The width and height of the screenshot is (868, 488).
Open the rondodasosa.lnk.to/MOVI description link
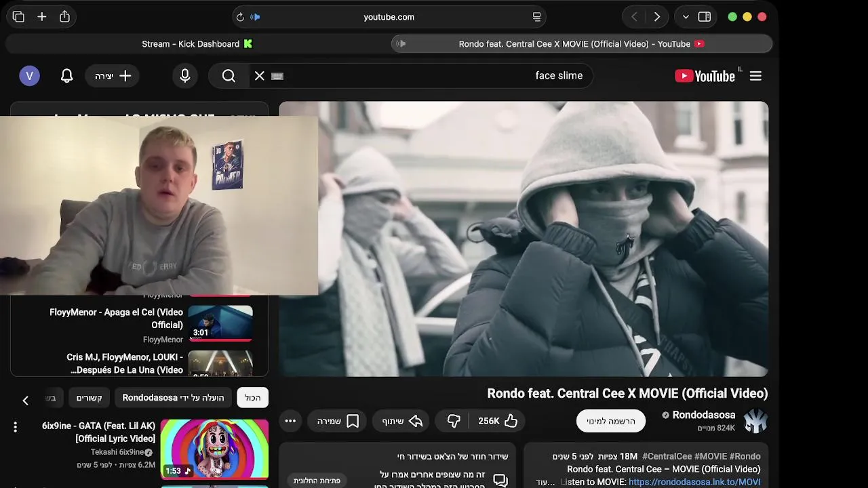click(694, 482)
